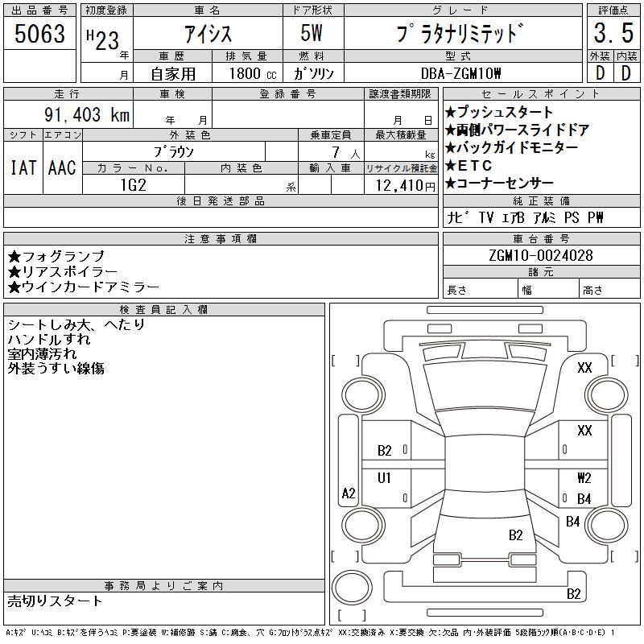Select the exterior color ブラウン

[173, 152]
